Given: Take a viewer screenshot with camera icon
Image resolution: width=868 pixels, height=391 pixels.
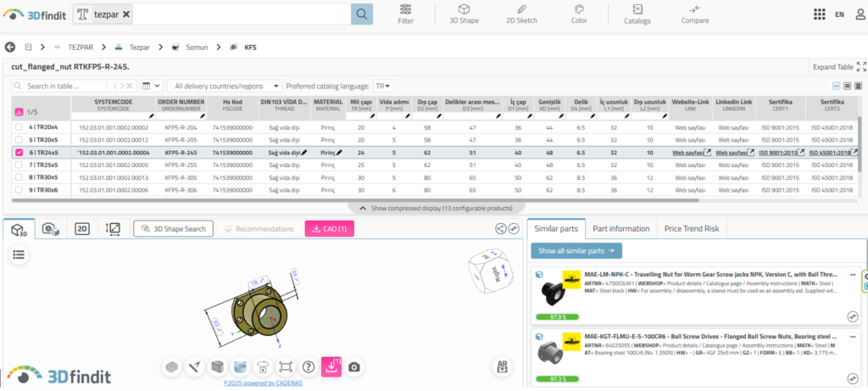Looking at the screenshot, I should [x=354, y=366].
